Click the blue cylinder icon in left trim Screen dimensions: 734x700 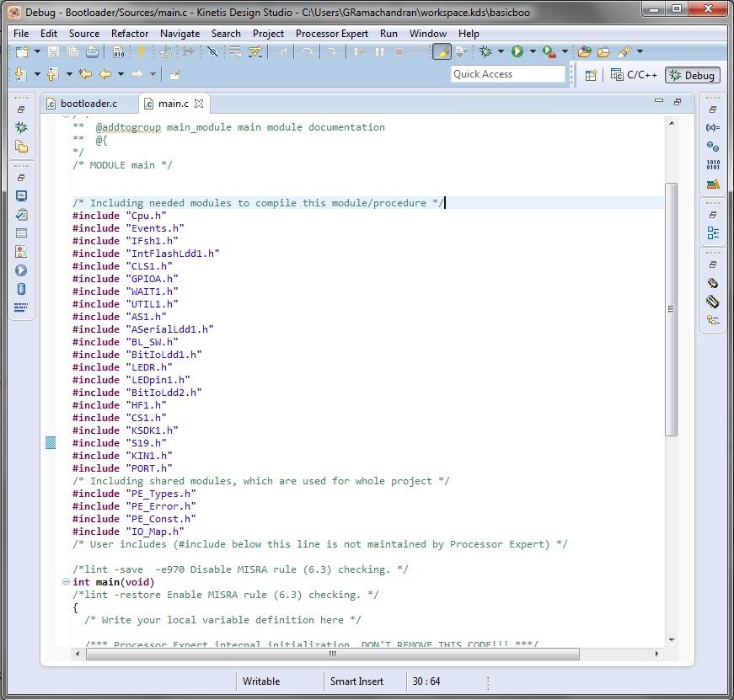[21, 289]
